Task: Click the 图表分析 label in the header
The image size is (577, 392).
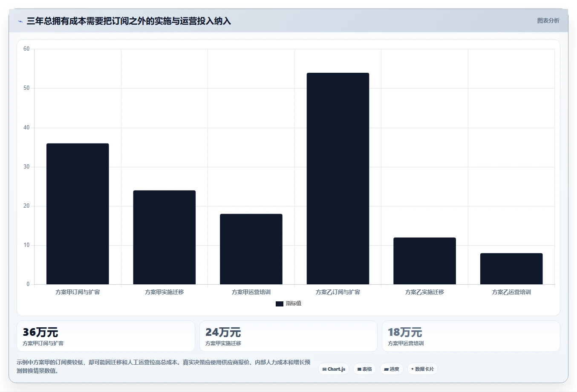Action: pyautogui.click(x=548, y=20)
